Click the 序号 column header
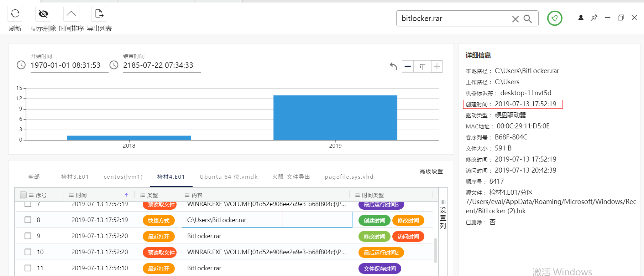This screenshot has height=276, width=644. point(41,195)
